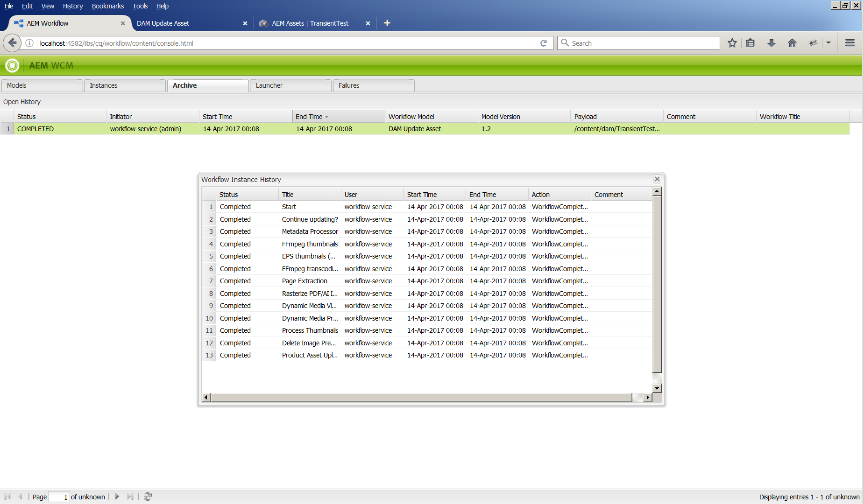The width and height of the screenshot is (864, 504).
Task: Show site information icon in address bar
Action: 29,43
